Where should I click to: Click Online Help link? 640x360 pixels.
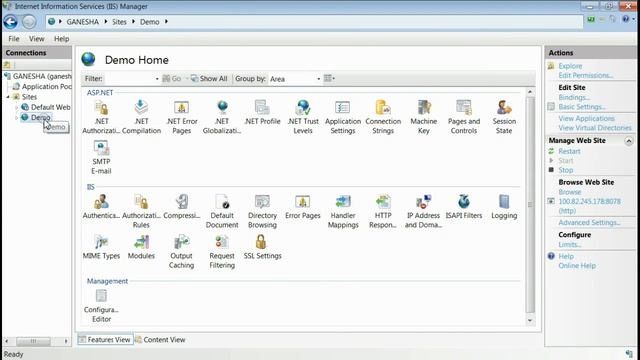(x=577, y=266)
